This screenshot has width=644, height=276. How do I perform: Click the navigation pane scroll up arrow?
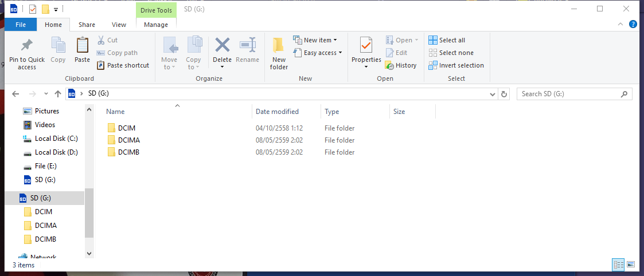tap(89, 109)
